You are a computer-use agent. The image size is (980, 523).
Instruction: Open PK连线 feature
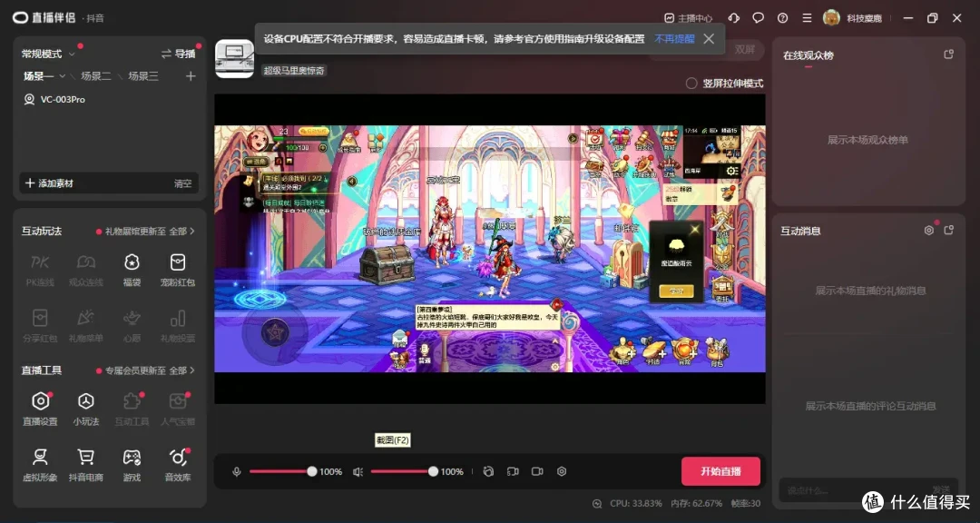pyautogui.click(x=40, y=271)
